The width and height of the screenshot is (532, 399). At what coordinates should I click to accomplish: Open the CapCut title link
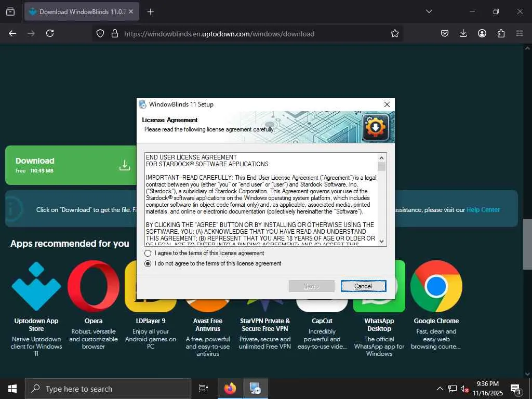pyautogui.click(x=322, y=321)
